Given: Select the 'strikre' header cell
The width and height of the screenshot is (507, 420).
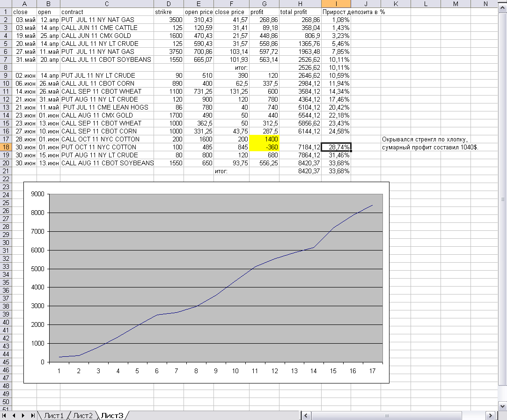Looking at the screenshot, I should [169, 12].
